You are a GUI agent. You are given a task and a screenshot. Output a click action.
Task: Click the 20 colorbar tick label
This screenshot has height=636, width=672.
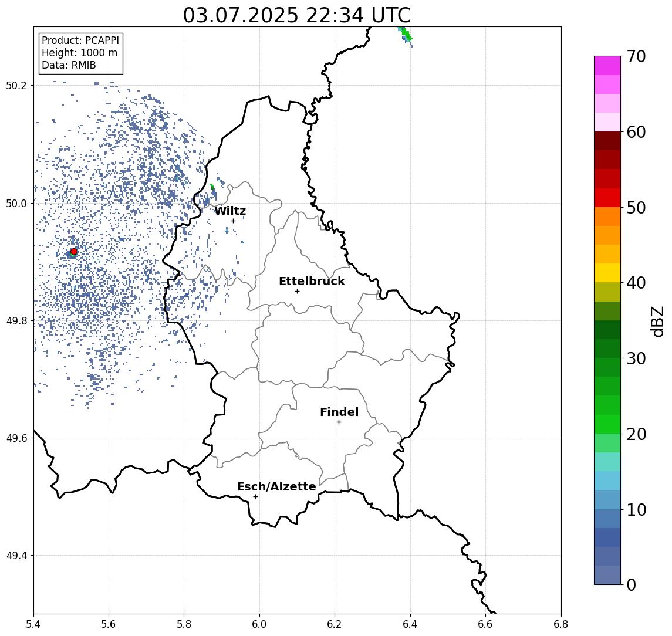(x=636, y=434)
